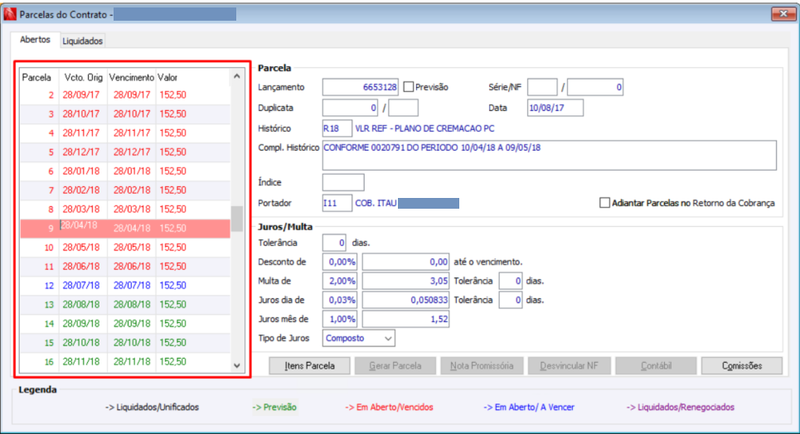Click the Juros mês de percentage 1,00%
The height and width of the screenshot is (434, 800).
pyautogui.click(x=340, y=319)
